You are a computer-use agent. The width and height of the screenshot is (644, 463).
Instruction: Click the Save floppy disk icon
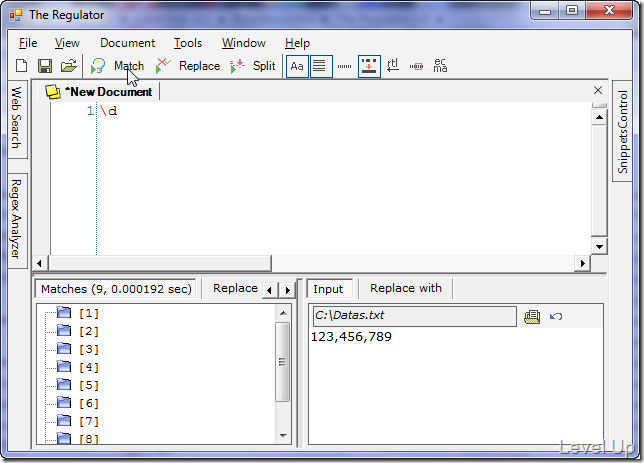click(45, 66)
